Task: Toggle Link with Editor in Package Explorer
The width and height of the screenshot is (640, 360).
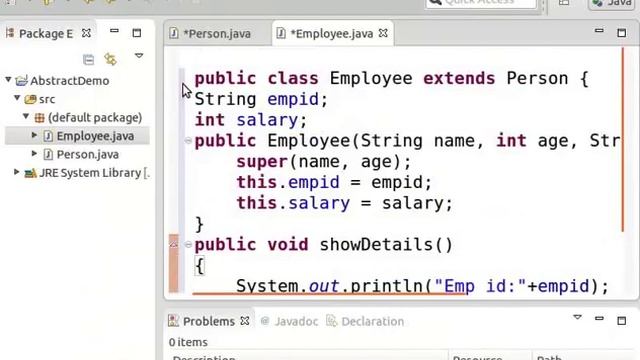Action: 110,59
